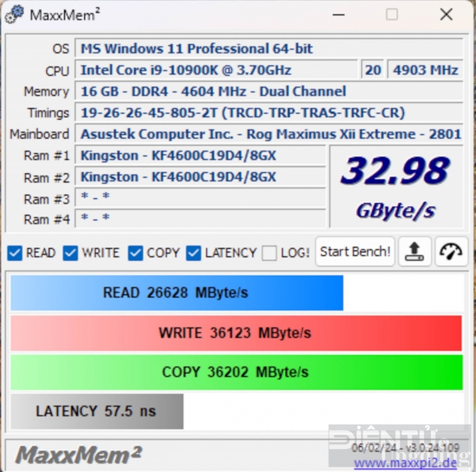Select the CPU field Intel Core i9-10900K

(216, 70)
